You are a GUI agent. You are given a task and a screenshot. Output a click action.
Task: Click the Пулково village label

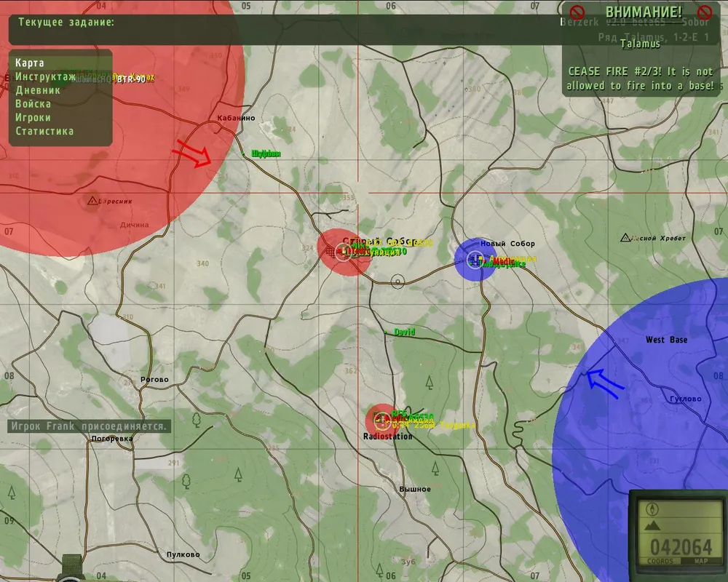point(183,554)
